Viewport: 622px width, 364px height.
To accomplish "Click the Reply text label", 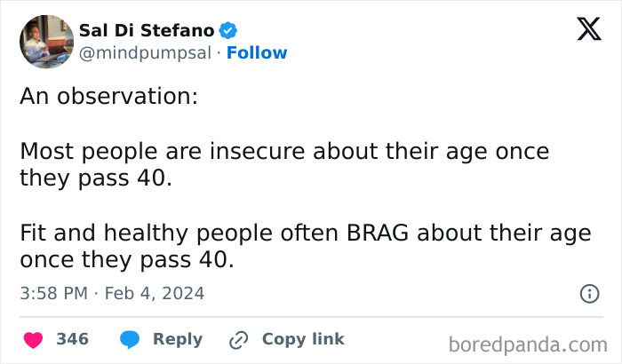I will (x=178, y=340).
